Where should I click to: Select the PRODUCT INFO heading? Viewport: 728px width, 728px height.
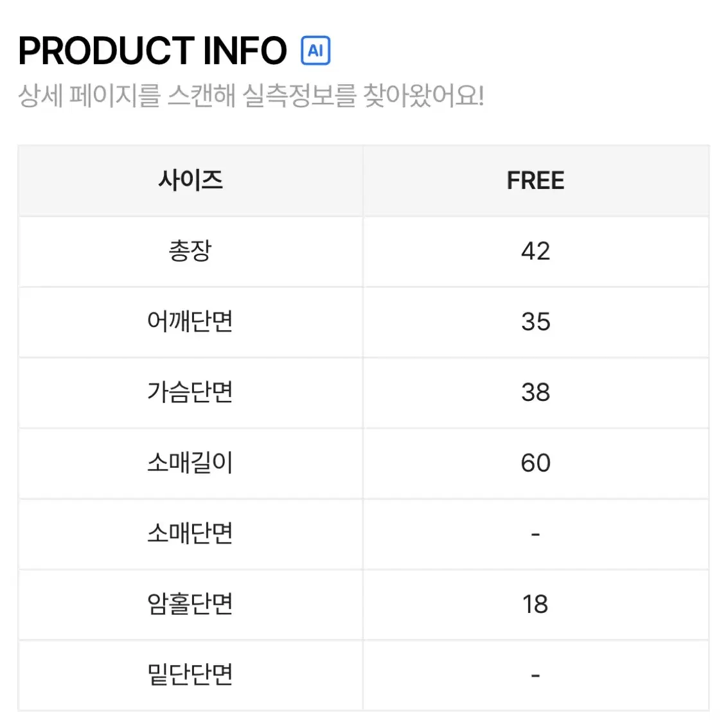(x=152, y=51)
